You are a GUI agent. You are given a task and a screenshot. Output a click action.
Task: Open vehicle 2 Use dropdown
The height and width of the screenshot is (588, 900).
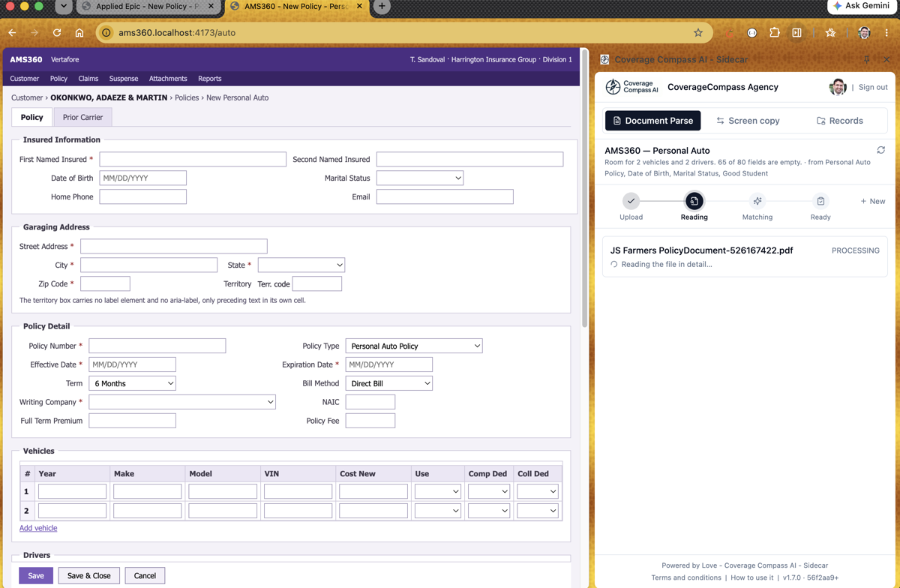click(x=437, y=511)
